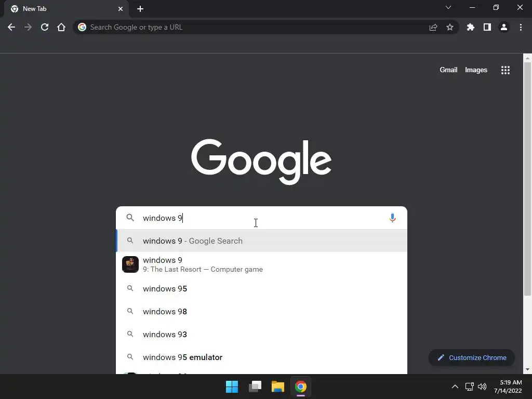Open the Extensions puzzle icon

pyautogui.click(x=470, y=27)
